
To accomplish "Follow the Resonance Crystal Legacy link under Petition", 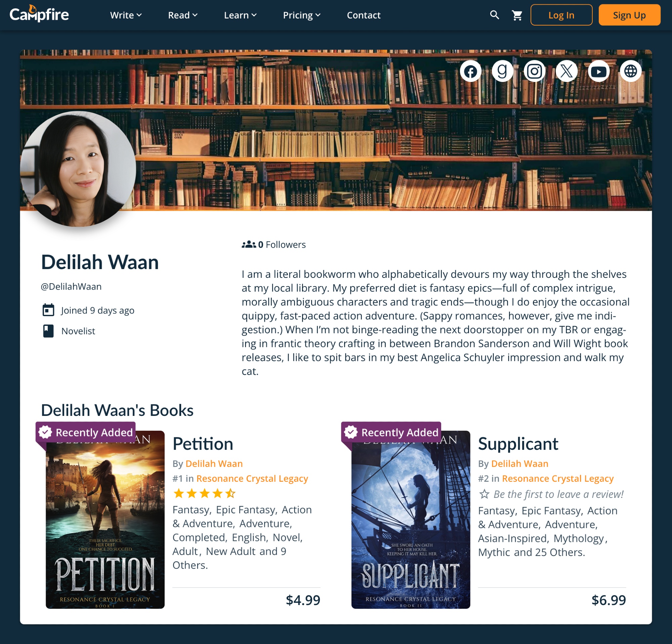I will 252,478.
